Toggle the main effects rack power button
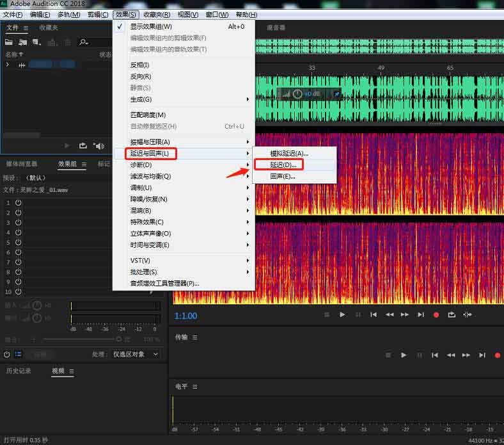Image resolution: width=504 pixels, height=445 pixels. pos(7,354)
